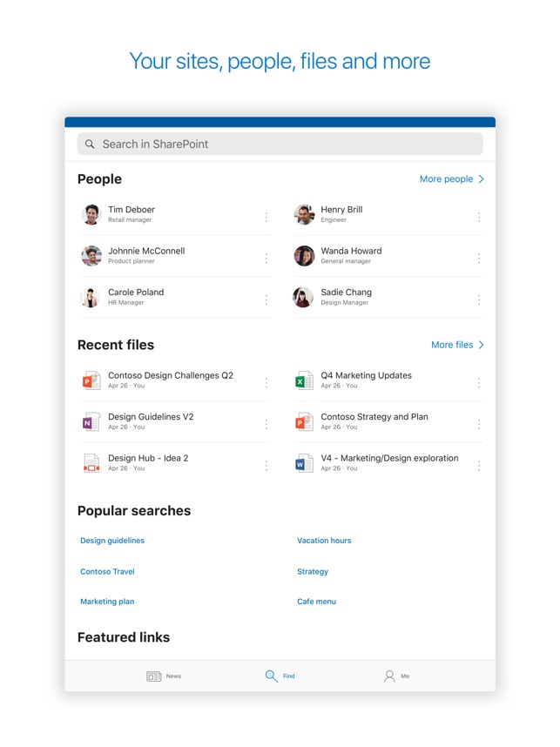Open options menu for Contoso Strategy and Plan

(x=479, y=425)
